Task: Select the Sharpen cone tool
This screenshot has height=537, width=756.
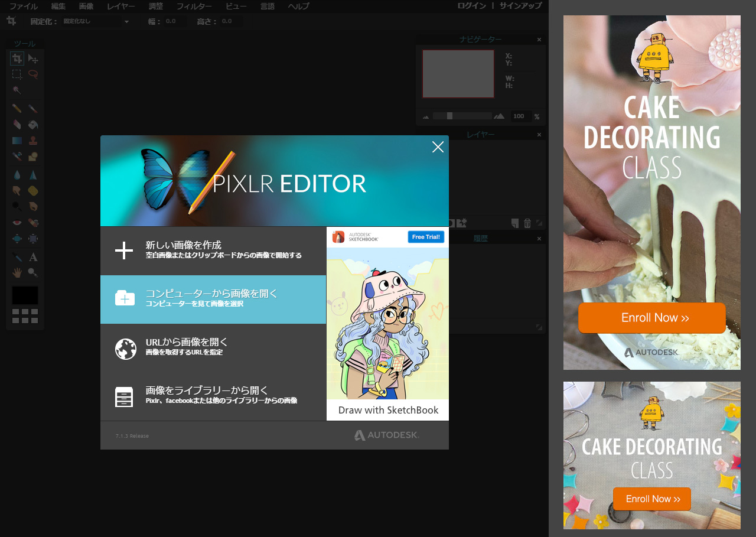Action: point(33,175)
